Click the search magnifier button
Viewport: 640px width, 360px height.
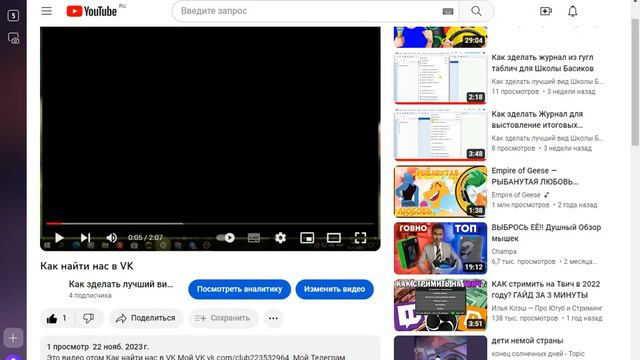[x=476, y=11]
